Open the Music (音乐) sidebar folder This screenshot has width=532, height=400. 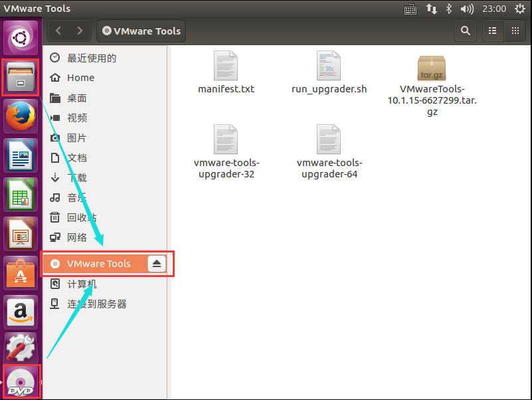click(104, 197)
